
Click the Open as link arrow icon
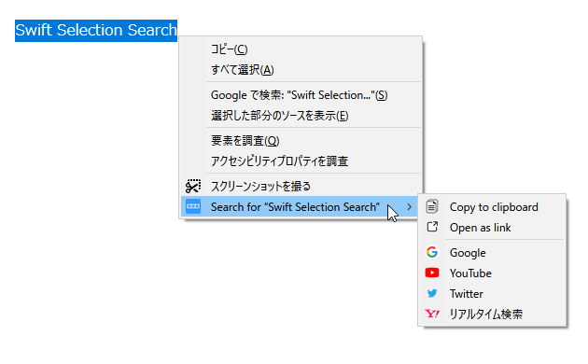click(x=432, y=227)
